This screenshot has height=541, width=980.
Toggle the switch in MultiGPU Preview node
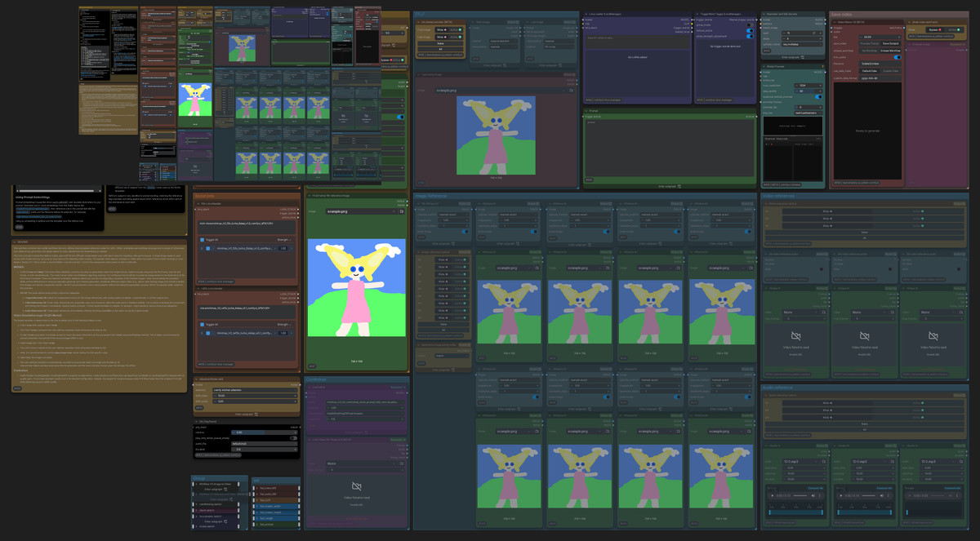pyautogui.click(x=818, y=96)
